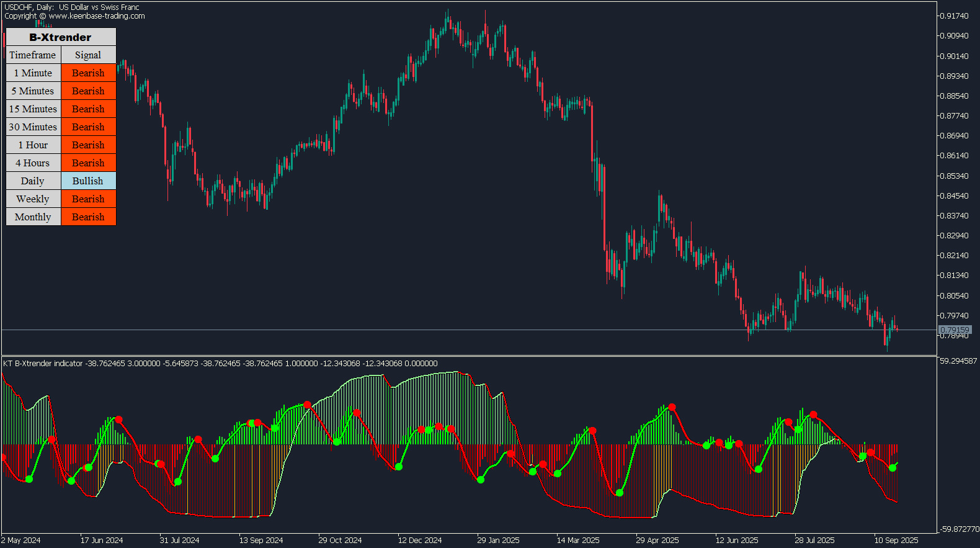The image size is (980, 548).
Task: Click the Bearish signal for Monthly row
Action: tap(88, 217)
